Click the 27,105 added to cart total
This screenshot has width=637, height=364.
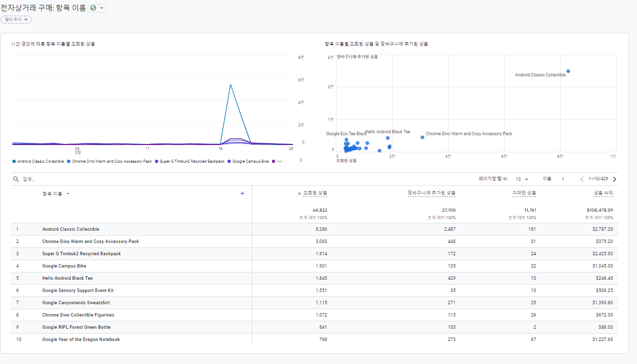448,210
